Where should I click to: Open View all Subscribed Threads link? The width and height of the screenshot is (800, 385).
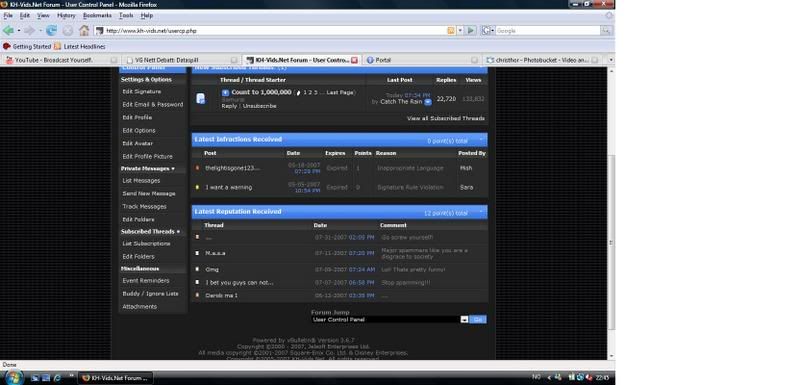[x=446, y=118]
